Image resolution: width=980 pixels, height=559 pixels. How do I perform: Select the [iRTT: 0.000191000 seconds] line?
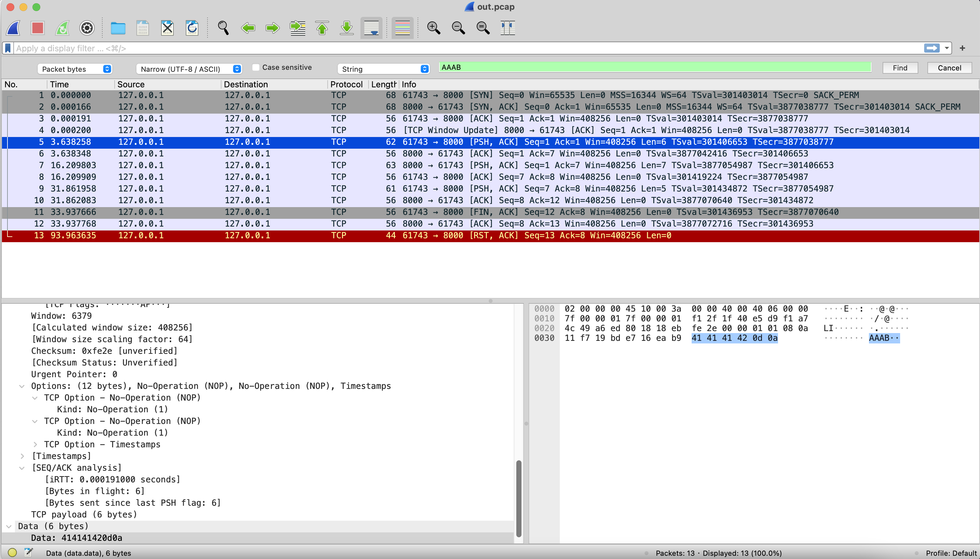point(113,479)
